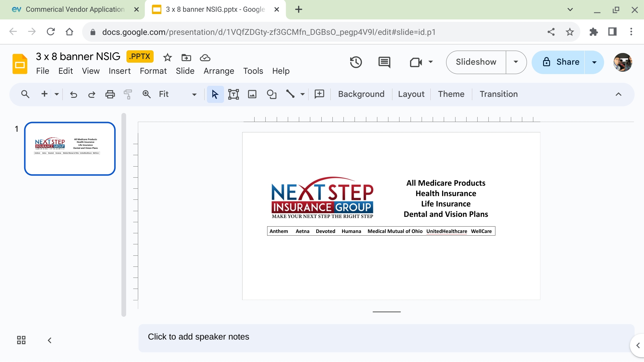Choose the Select cursor tool

[215, 95]
